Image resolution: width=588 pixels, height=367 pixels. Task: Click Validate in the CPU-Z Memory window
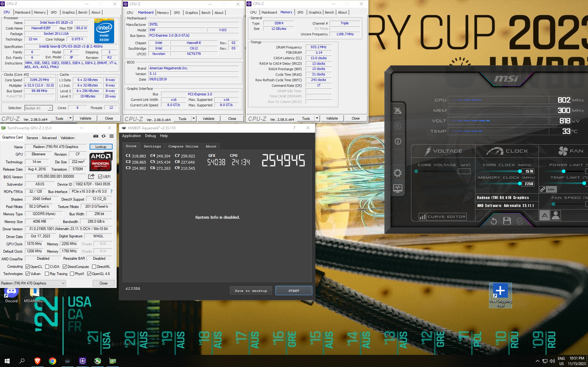[332, 118]
